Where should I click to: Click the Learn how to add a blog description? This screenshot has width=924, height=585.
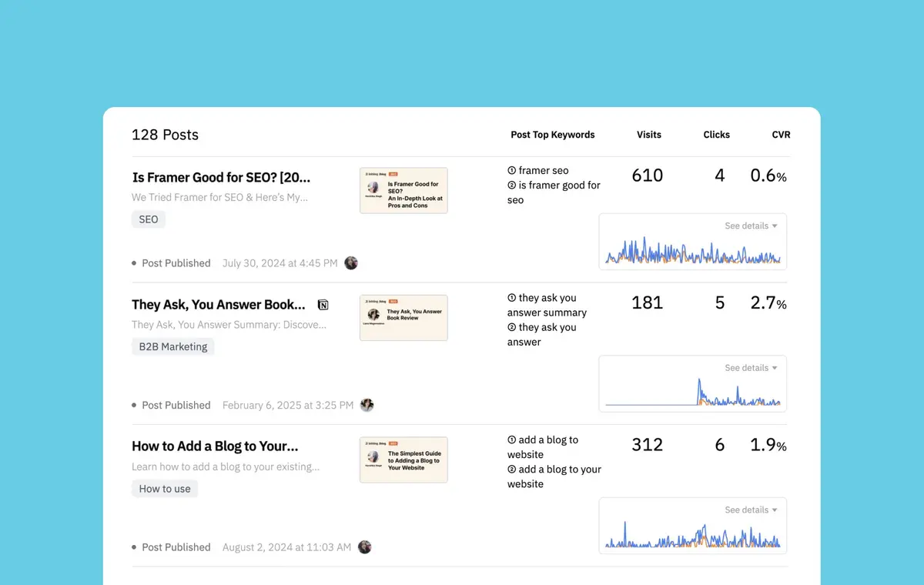(226, 467)
